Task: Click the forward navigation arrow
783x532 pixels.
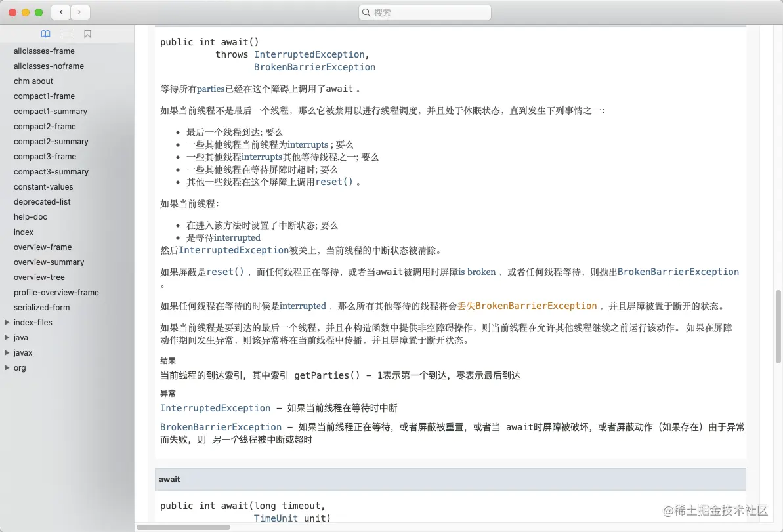Action: click(79, 12)
